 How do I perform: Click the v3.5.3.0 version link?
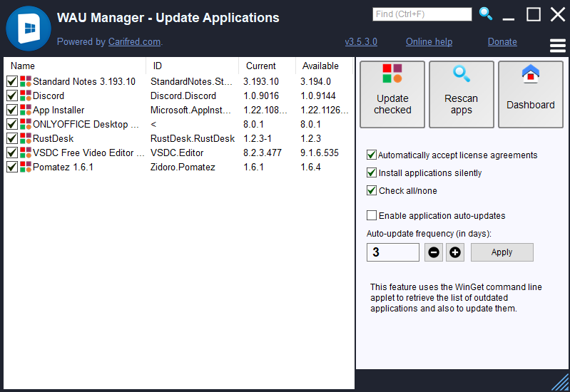coord(361,42)
